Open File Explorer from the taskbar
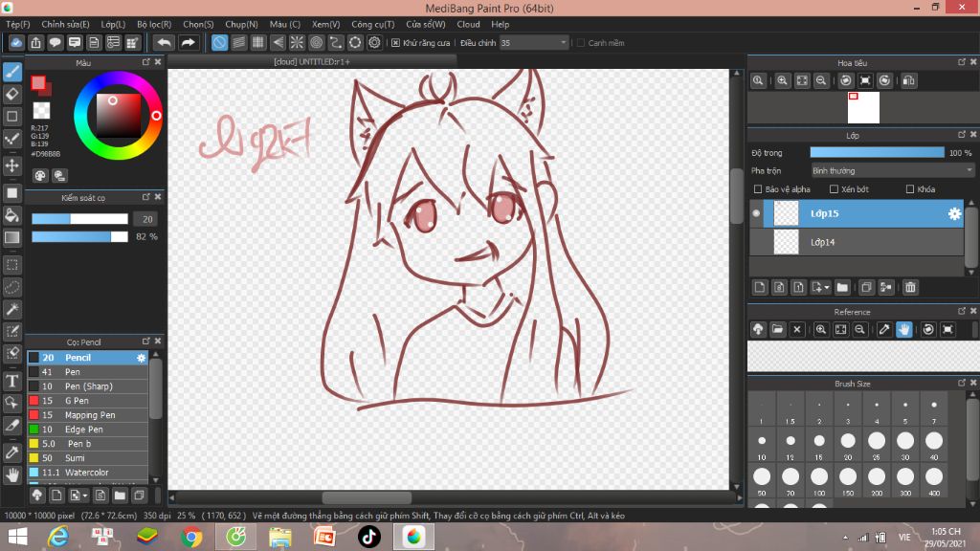This screenshot has width=980, height=551. [x=280, y=537]
